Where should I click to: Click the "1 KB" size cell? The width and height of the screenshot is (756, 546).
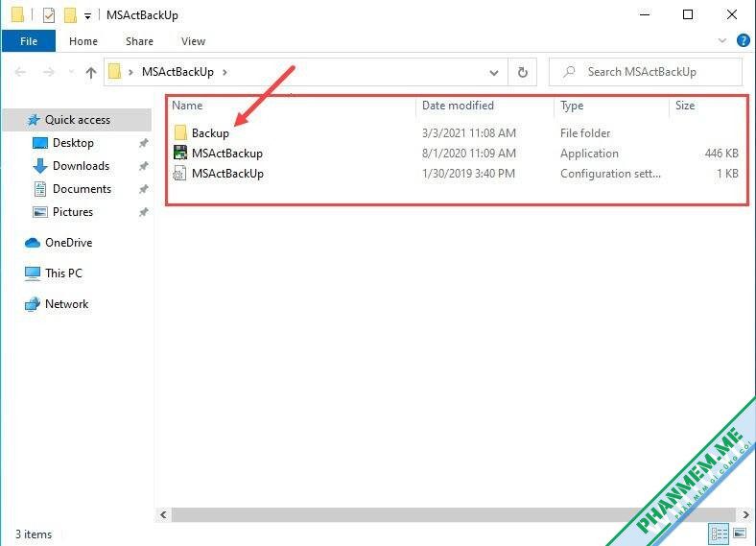727,174
